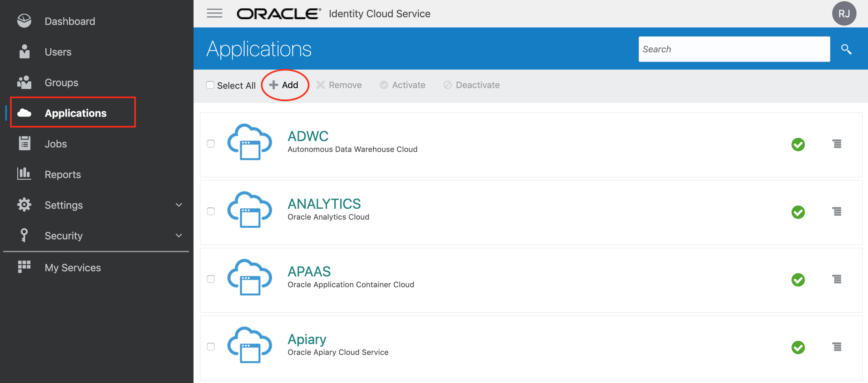Click the magnifier search icon

[x=846, y=49]
